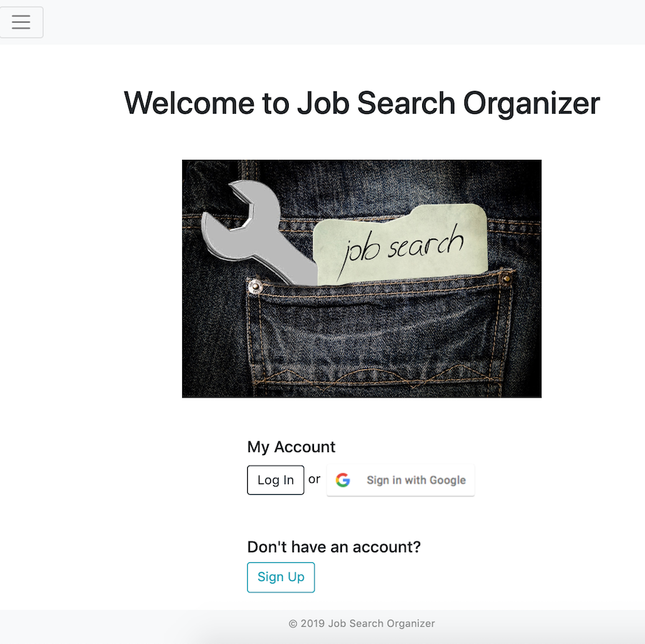The width and height of the screenshot is (645, 644).
Task: Click the Welcome to Job Search Organizer heading
Action: [x=362, y=103]
